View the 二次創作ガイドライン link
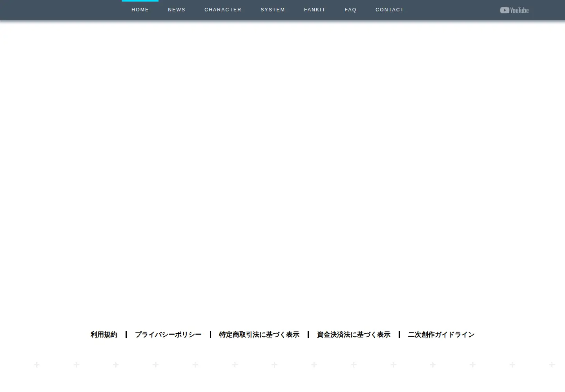This screenshot has width=565, height=392. pos(441,334)
